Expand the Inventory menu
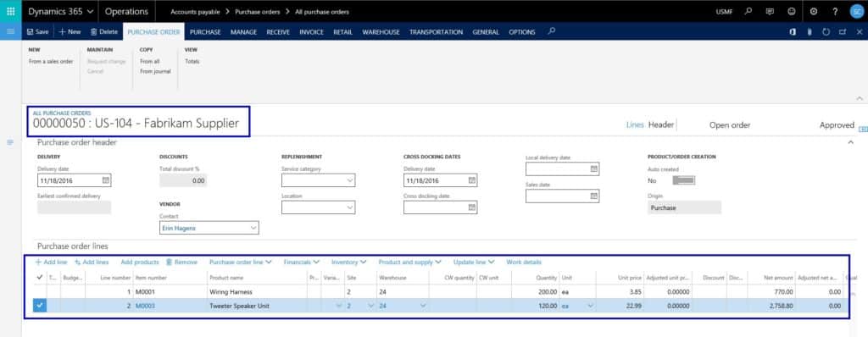 (348, 262)
